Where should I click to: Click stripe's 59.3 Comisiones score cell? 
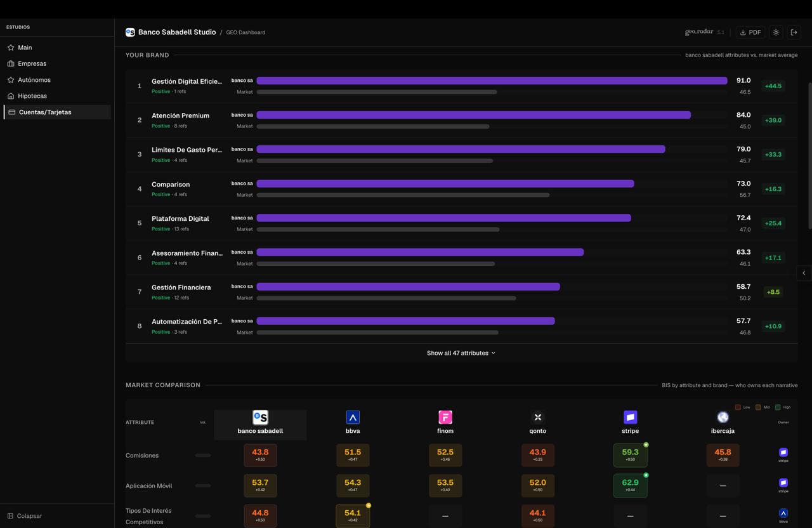pos(630,455)
